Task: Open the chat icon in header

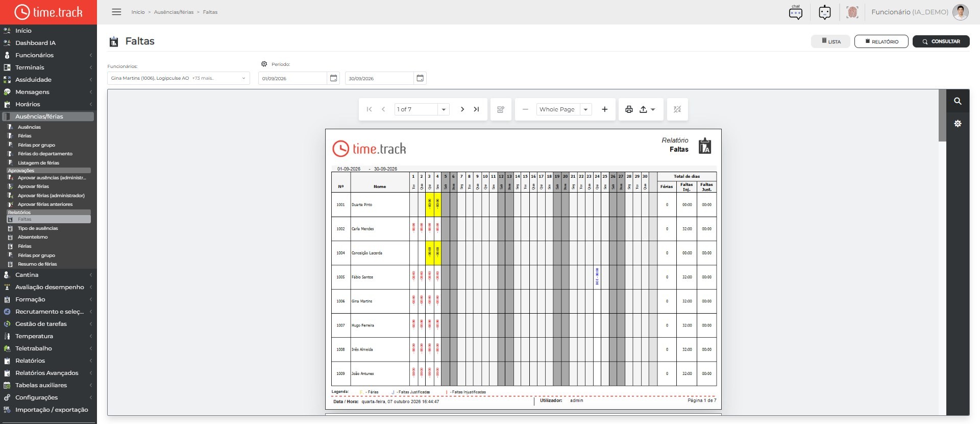Action: tap(796, 12)
